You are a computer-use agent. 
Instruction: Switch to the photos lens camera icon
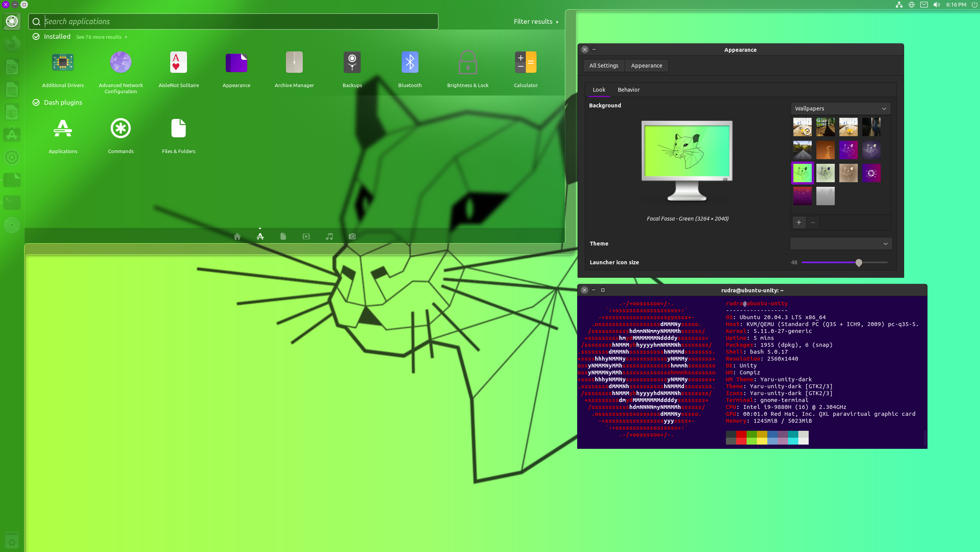(x=352, y=237)
